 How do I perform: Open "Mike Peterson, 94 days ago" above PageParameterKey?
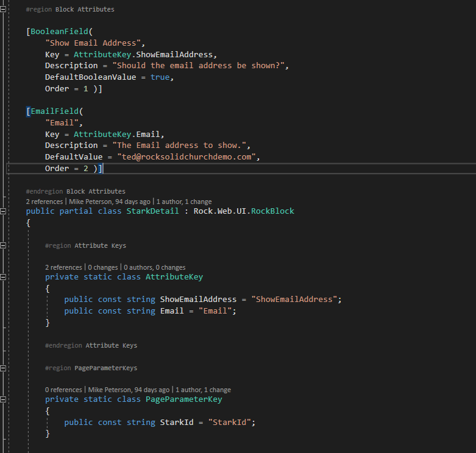pyautogui.click(x=129, y=390)
